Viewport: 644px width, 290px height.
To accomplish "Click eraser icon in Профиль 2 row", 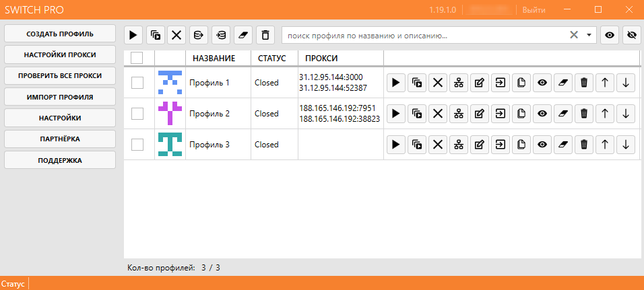I will click(x=563, y=114).
